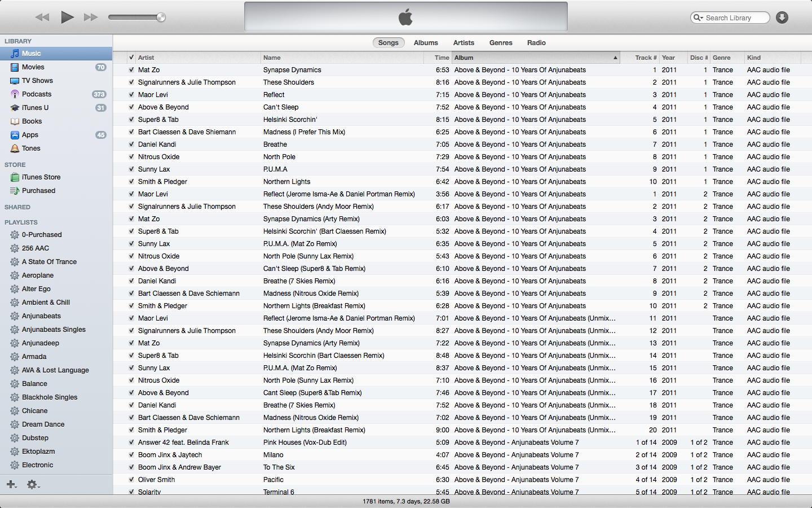Open the Tones bell icon
Image resolution: width=812 pixels, height=508 pixels.
[15, 148]
